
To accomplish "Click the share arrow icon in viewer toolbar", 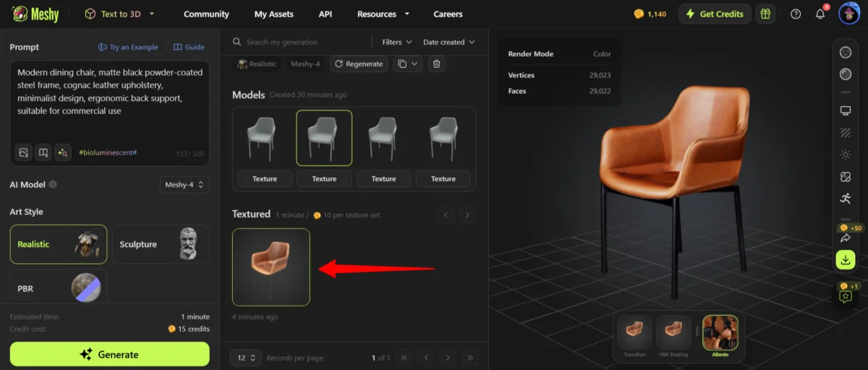I will tap(845, 238).
